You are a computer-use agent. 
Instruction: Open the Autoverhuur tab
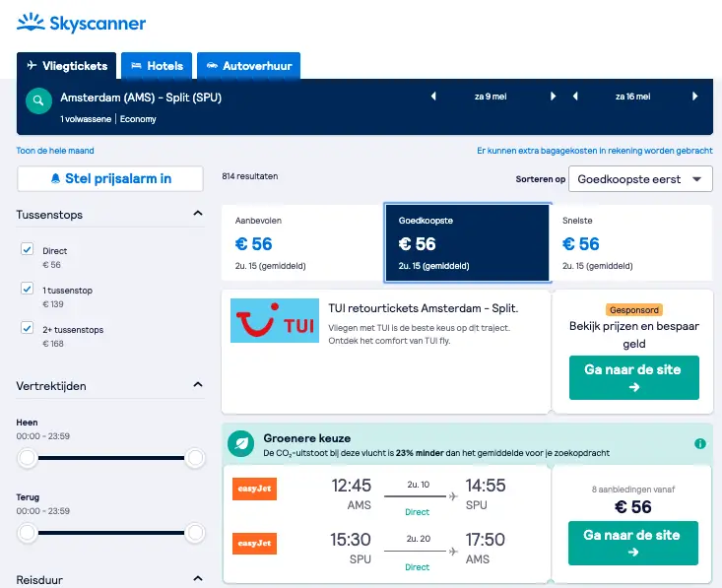(x=248, y=66)
